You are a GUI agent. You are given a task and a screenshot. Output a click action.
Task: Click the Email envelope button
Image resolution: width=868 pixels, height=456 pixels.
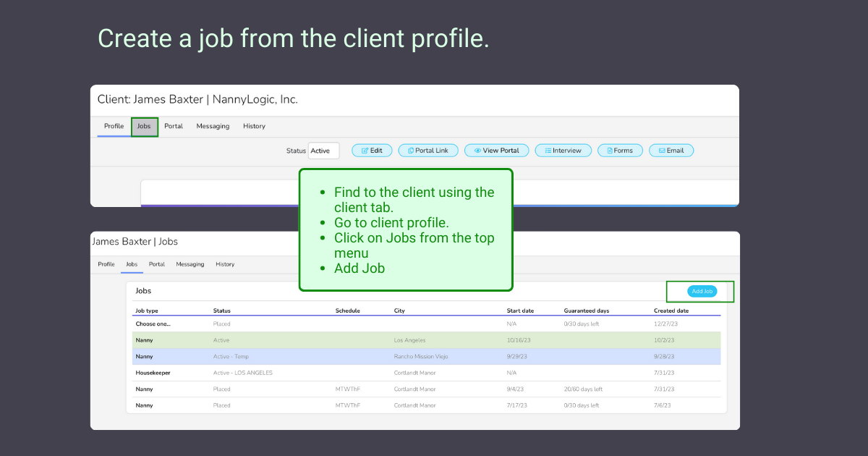671,151
